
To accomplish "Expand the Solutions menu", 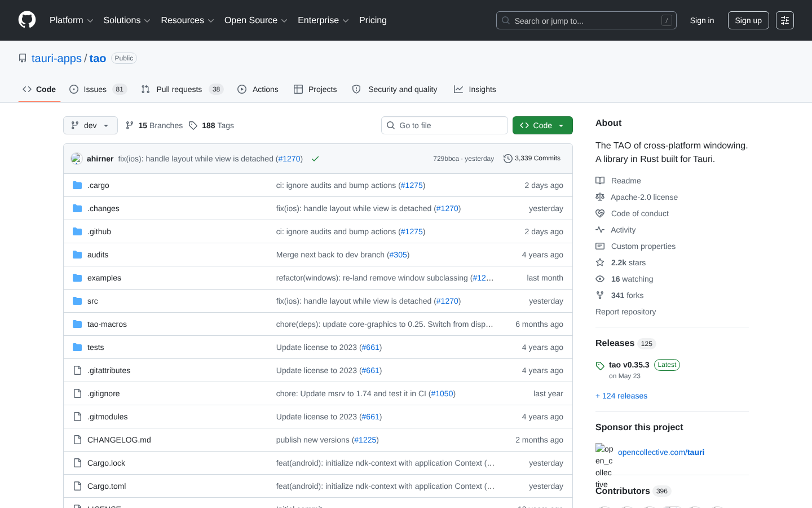I will click(127, 20).
